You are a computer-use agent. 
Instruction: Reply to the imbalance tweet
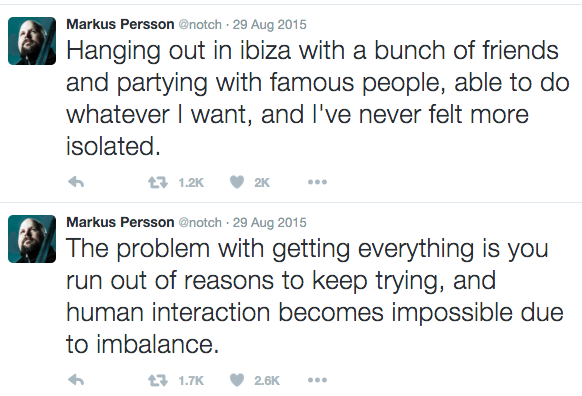tap(76, 380)
